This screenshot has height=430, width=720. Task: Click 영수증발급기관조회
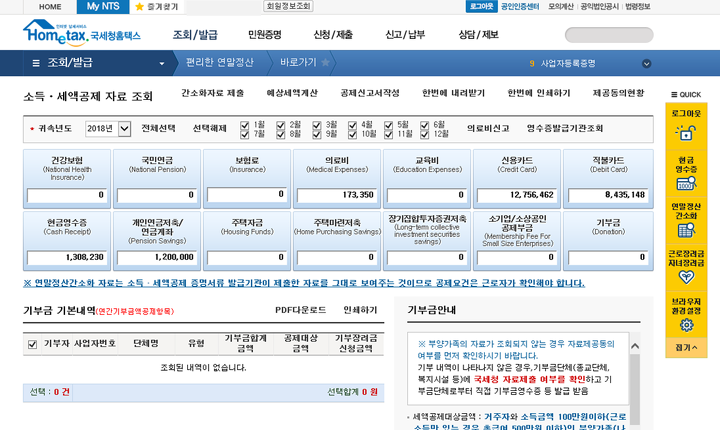(x=565, y=129)
